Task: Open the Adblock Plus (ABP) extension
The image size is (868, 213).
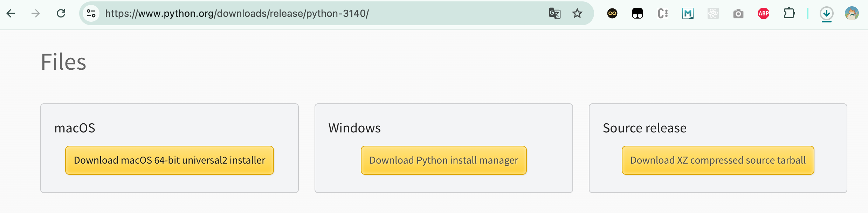Action: pyautogui.click(x=764, y=14)
